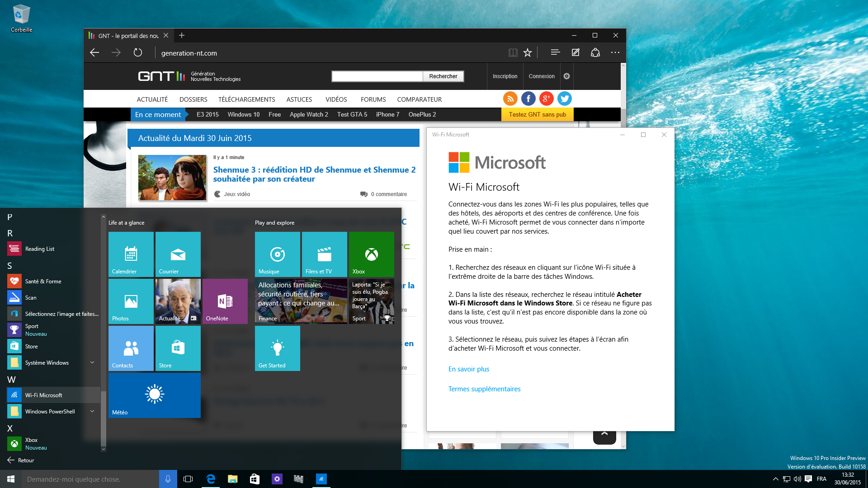The width and height of the screenshot is (868, 488).
Task: Open the Store tile in Start
Action: click(178, 348)
